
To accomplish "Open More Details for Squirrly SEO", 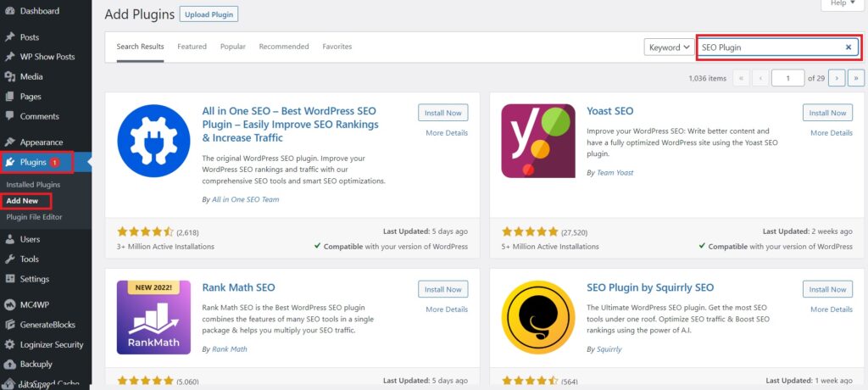I will pos(832,309).
